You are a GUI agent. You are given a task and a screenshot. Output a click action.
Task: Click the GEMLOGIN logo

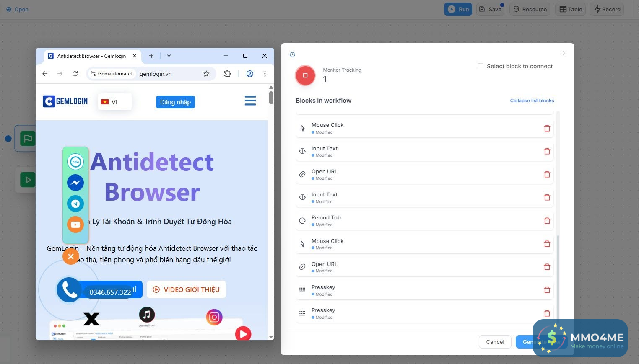point(65,101)
